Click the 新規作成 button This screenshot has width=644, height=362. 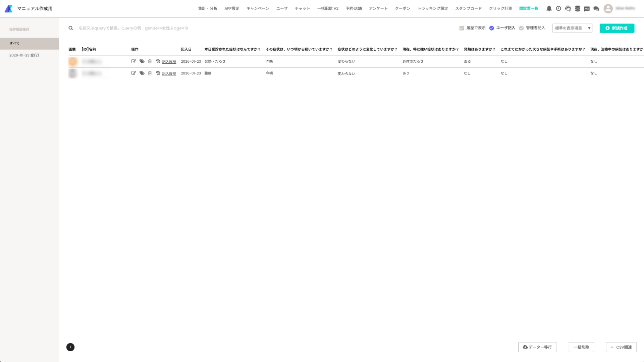click(616, 28)
